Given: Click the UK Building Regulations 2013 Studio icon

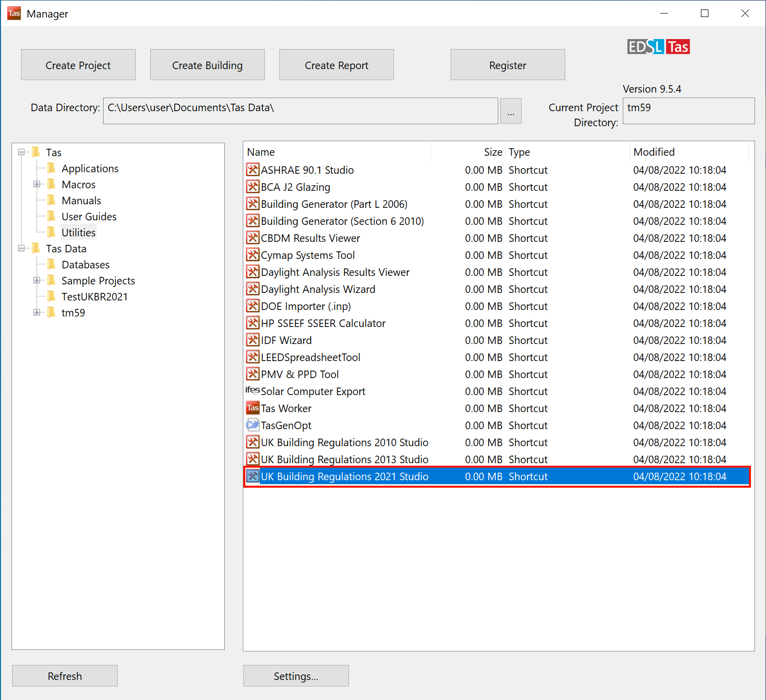Looking at the screenshot, I should (253, 459).
